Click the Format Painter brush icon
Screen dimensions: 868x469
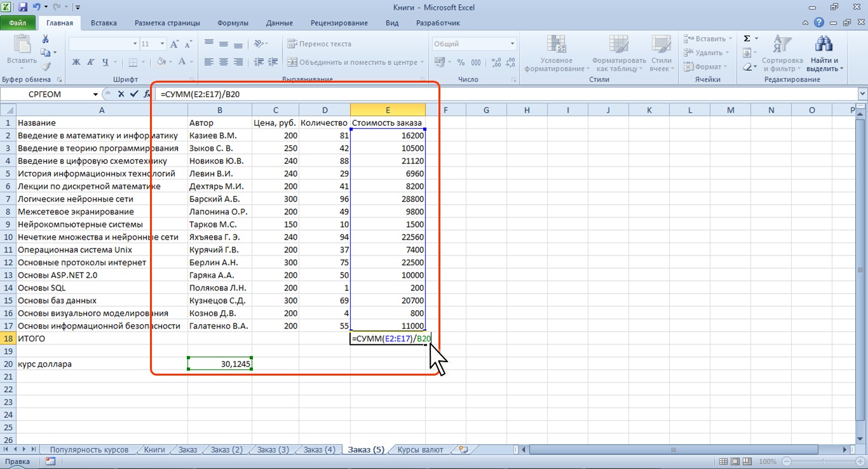tap(46, 66)
